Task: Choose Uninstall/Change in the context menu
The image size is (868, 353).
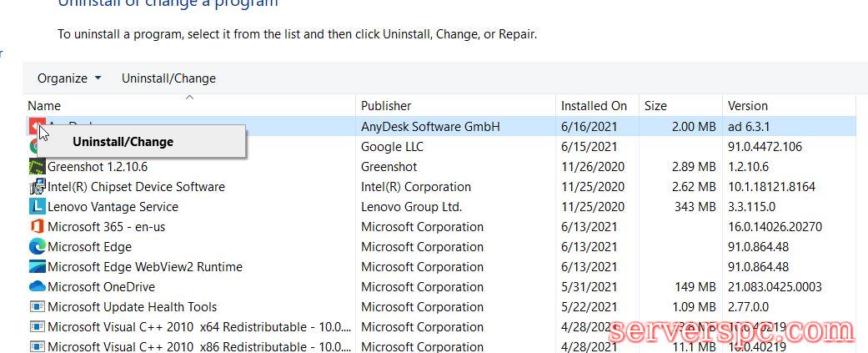Action: 123,142
